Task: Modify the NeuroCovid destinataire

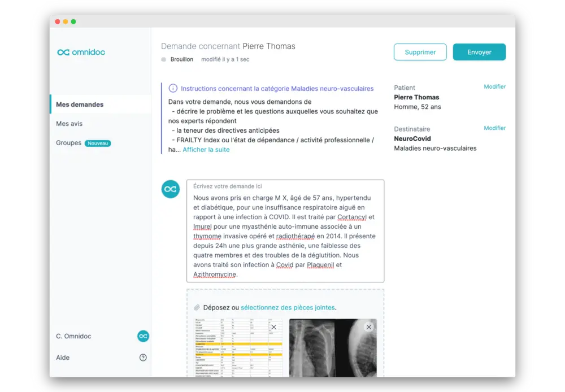Action: click(x=494, y=128)
